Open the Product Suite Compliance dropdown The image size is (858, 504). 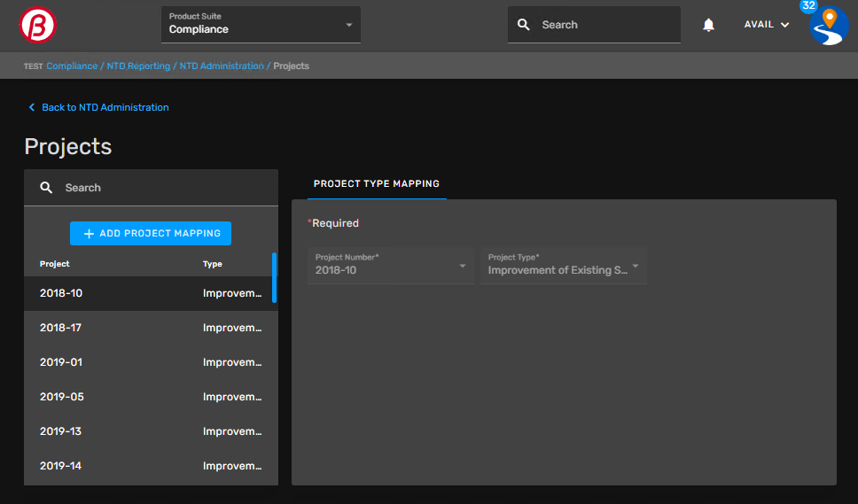pyautogui.click(x=261, y=25)
